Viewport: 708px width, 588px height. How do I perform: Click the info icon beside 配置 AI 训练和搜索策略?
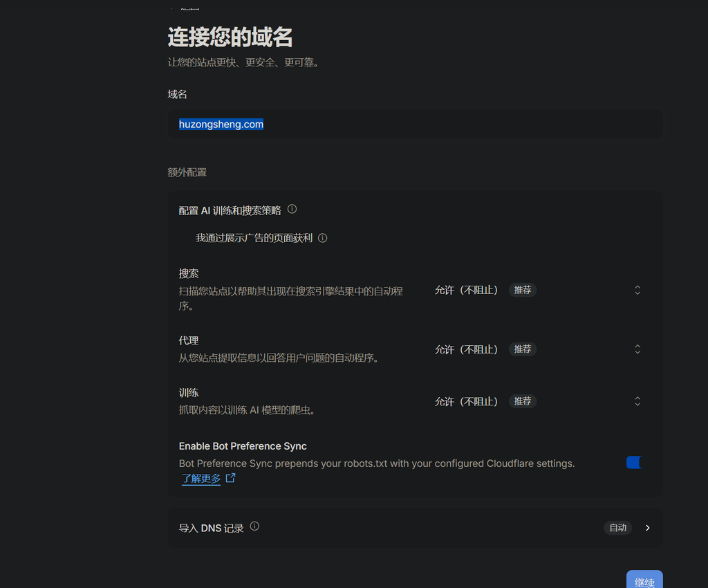292,209
